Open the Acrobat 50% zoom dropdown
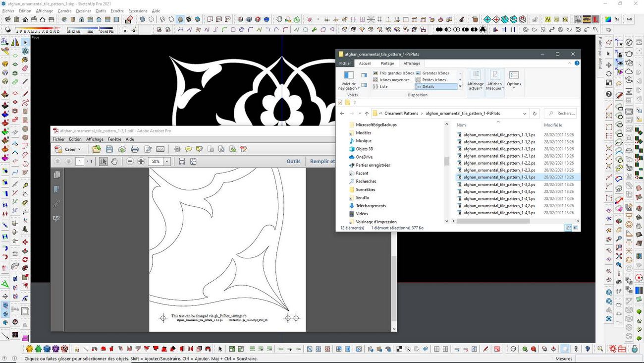The width and height of the screenshot is (644, 363). pos(167,161)
